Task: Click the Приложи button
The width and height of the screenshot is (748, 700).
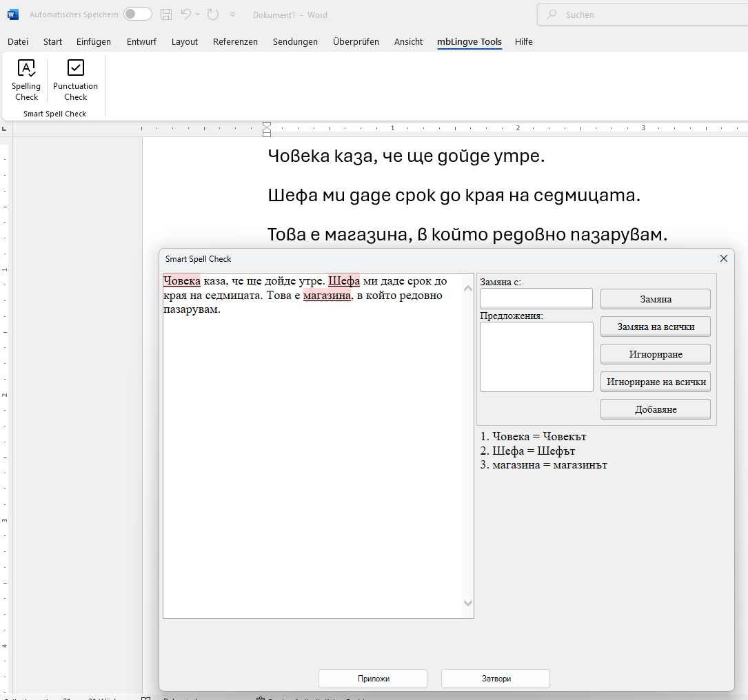Action: coord(373,679)
